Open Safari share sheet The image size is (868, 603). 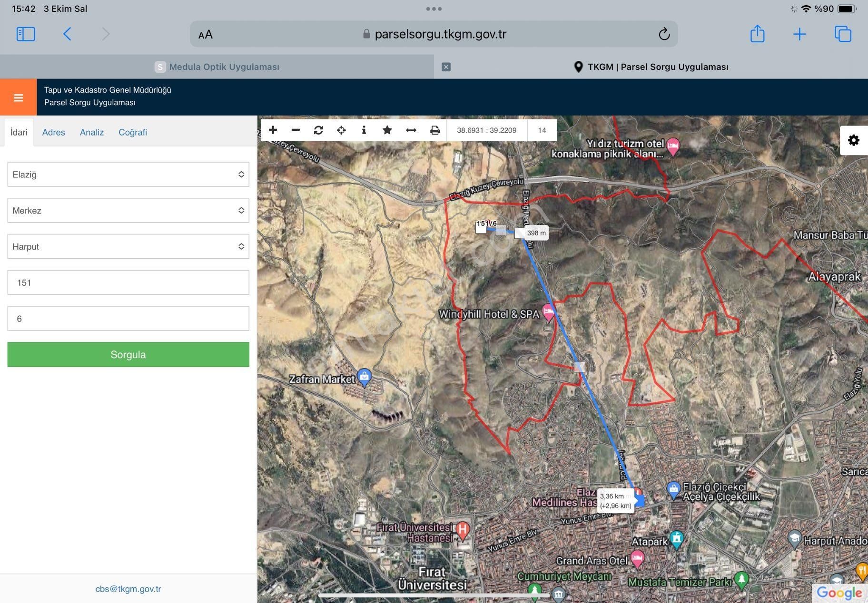click(757, 34)
